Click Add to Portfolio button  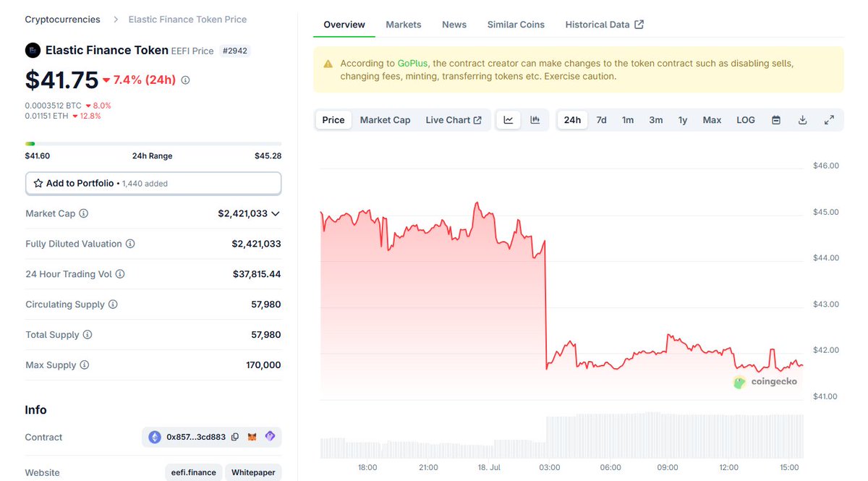tap(153, 184)
